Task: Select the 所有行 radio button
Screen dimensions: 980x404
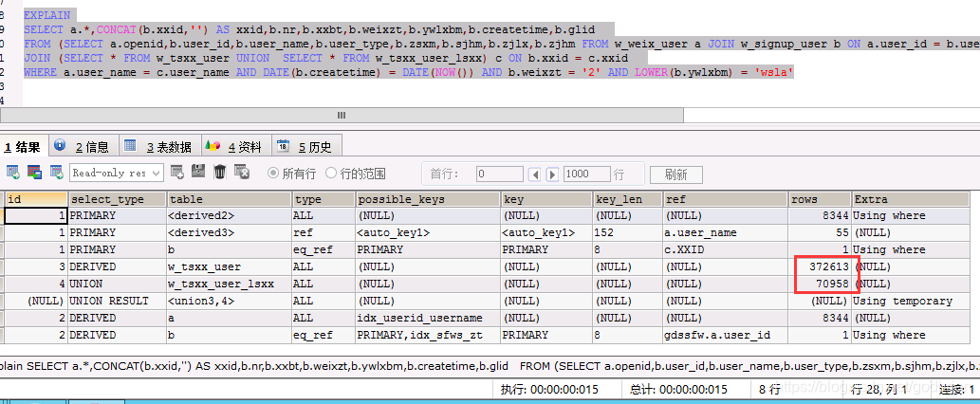Action: (272, 173)
